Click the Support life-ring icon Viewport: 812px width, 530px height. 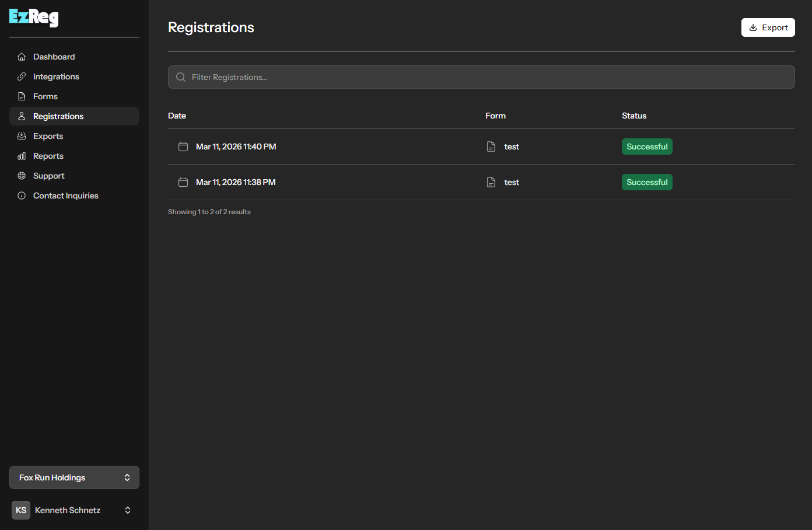[x=22, y=176]
